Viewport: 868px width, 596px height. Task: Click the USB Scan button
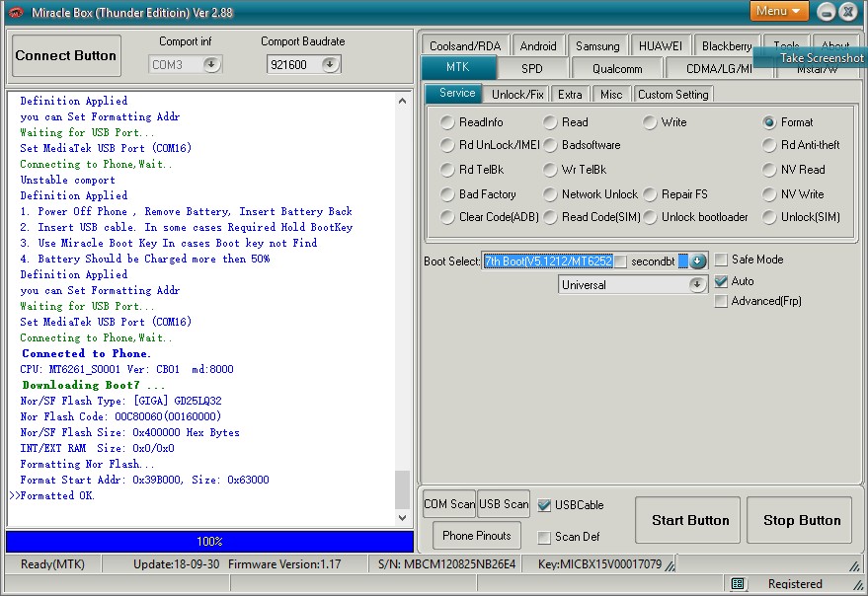[x=504, y=503]
